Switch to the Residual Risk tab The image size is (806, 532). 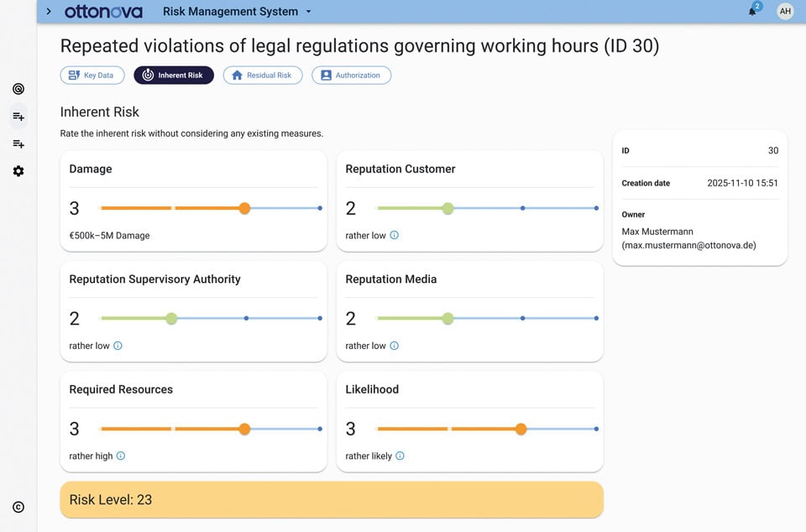[263, 75]
